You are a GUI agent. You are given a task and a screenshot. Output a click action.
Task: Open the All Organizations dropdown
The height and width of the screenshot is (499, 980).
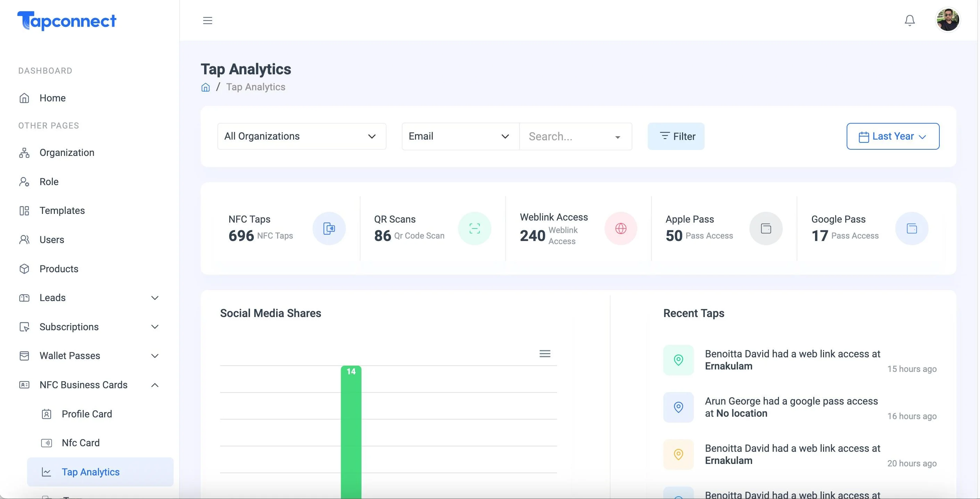(x=302, y=136)
